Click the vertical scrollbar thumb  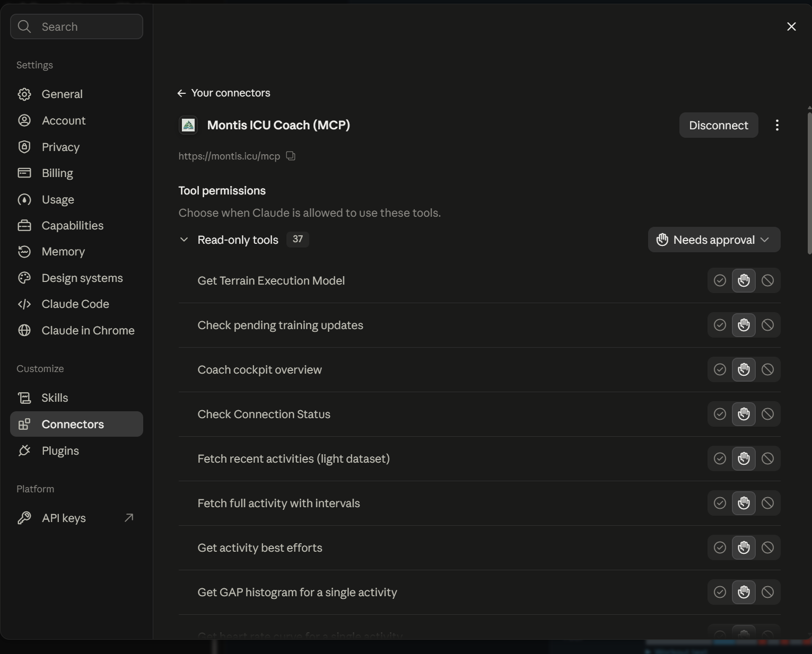point(809,183)
